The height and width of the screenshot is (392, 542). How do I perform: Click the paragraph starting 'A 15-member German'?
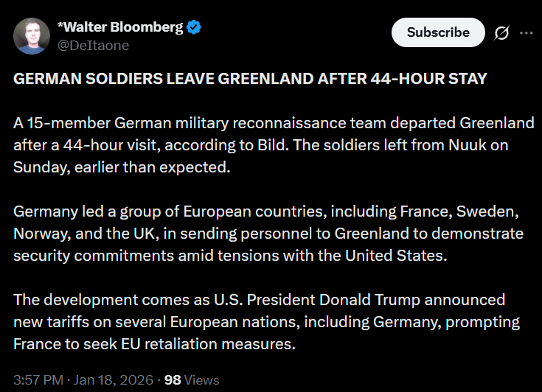273,144
